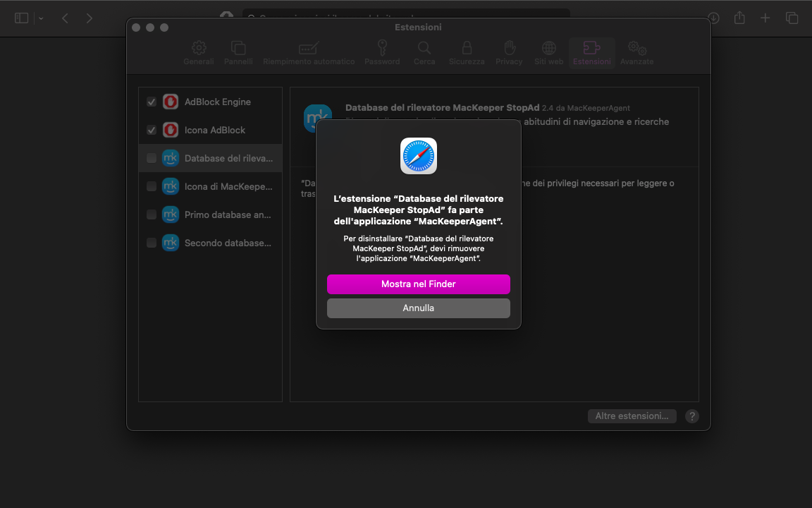Uncheck the AdBlock Engine extension
This screenshot has width=812, height=508.
(x=151, y=102)
